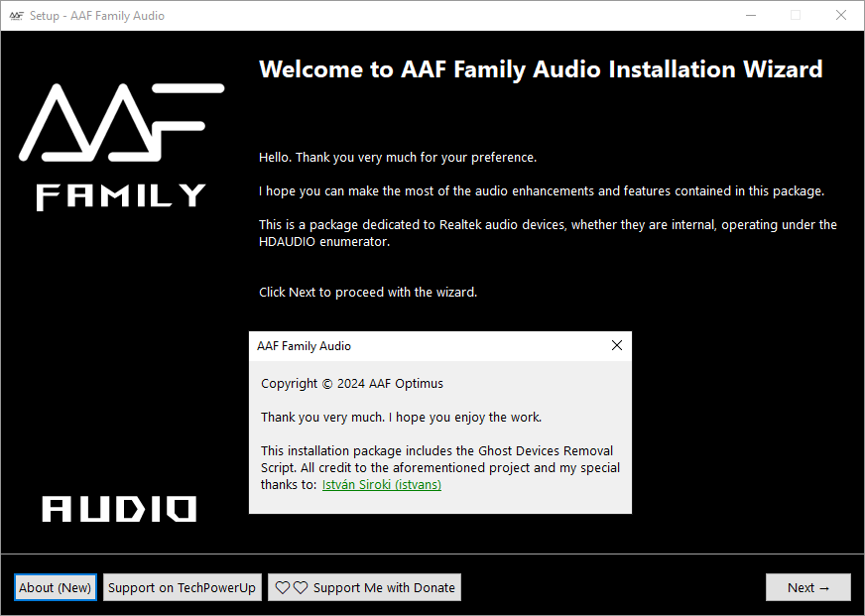Screen dimensions: 865x616
Task: Click the AUDIO logo text
Action: click(119, 509)
